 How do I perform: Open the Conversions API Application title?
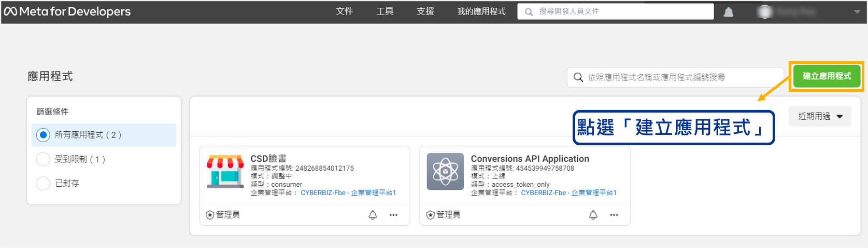click(530, 158)
